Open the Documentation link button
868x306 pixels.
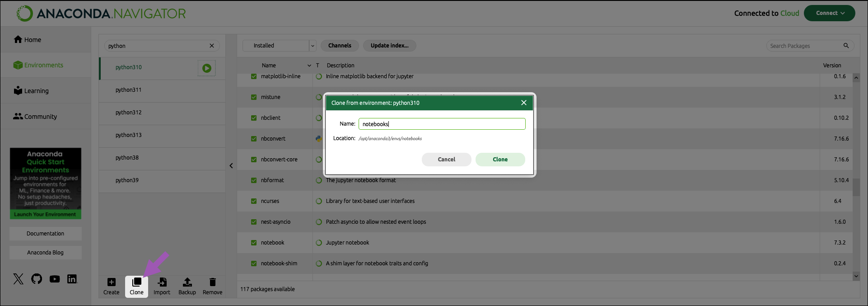[x=46, y=234]
